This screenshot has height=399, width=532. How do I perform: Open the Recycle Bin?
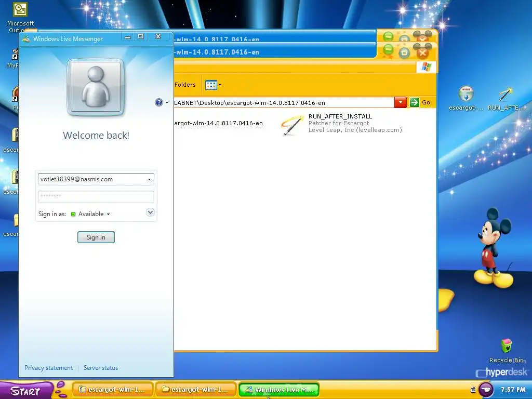(507, 351)
